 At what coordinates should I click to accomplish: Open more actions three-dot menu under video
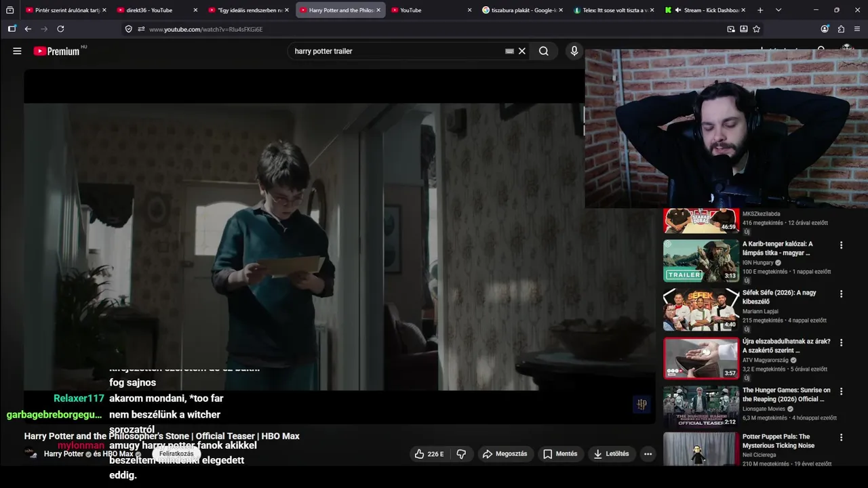[648, 454]
